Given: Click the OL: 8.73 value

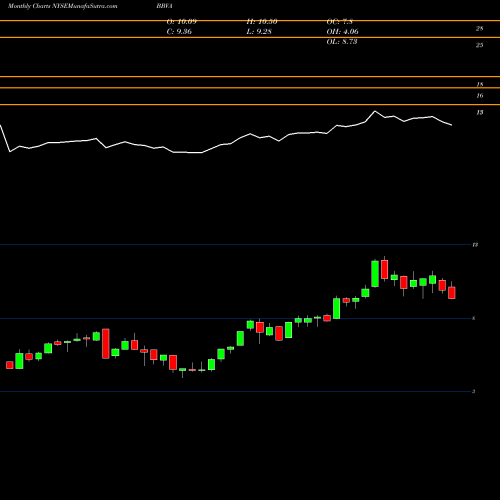Looking at the screenshot, I should pos(342,42).
